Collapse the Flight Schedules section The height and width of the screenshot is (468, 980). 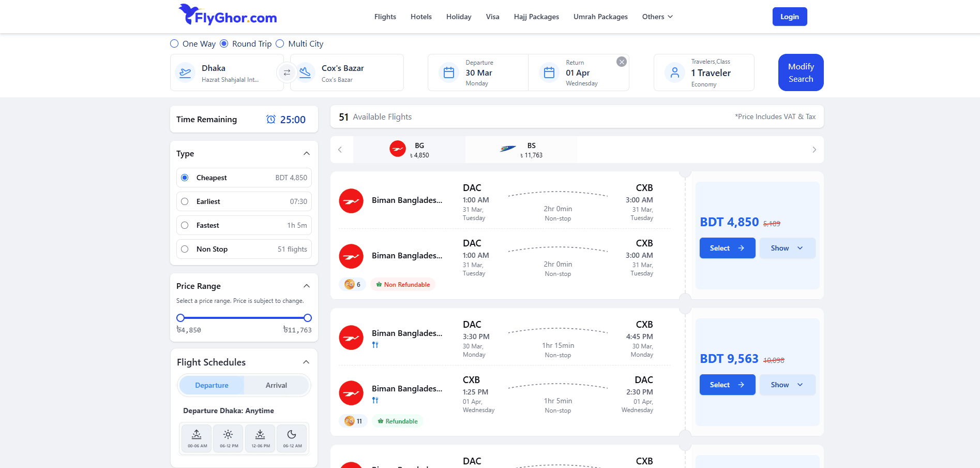coord(306,362)
